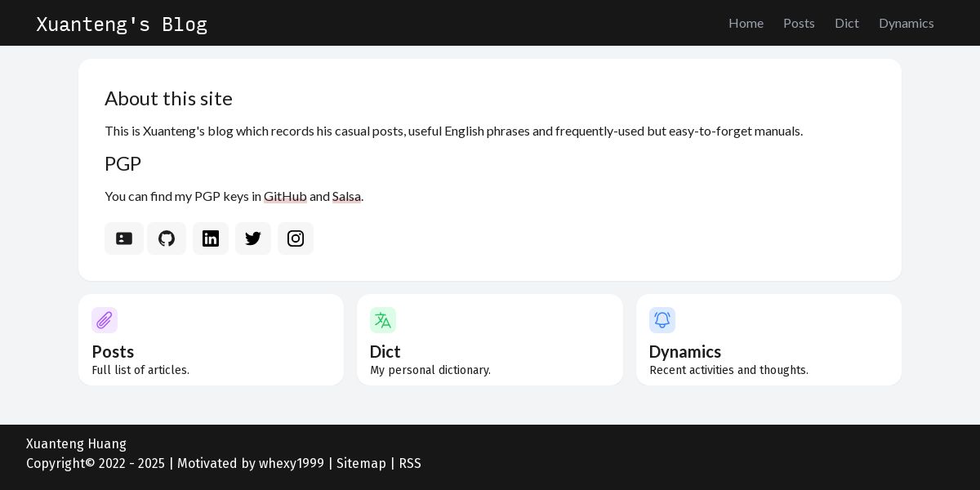This screenshot has height=490, width=980.
Task: Go to Home in the navbar
Action: point(746,23)
